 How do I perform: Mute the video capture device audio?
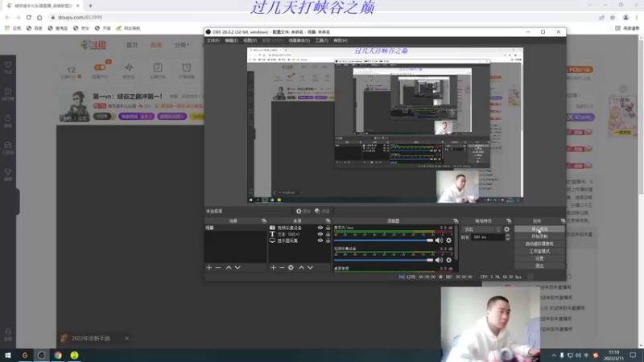click(x=439, y=260)
